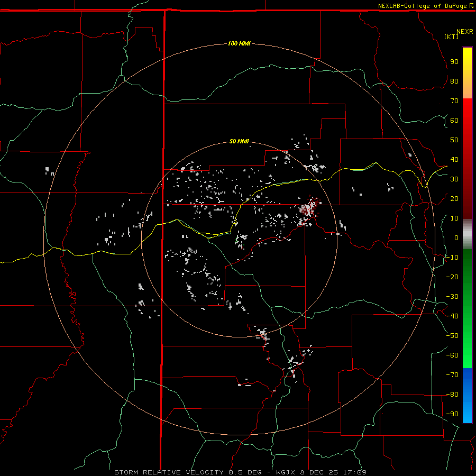The height and width of the screenshot is (476, 476).
Task: Click the -30 value on the velocity scale
Action: 452,297
